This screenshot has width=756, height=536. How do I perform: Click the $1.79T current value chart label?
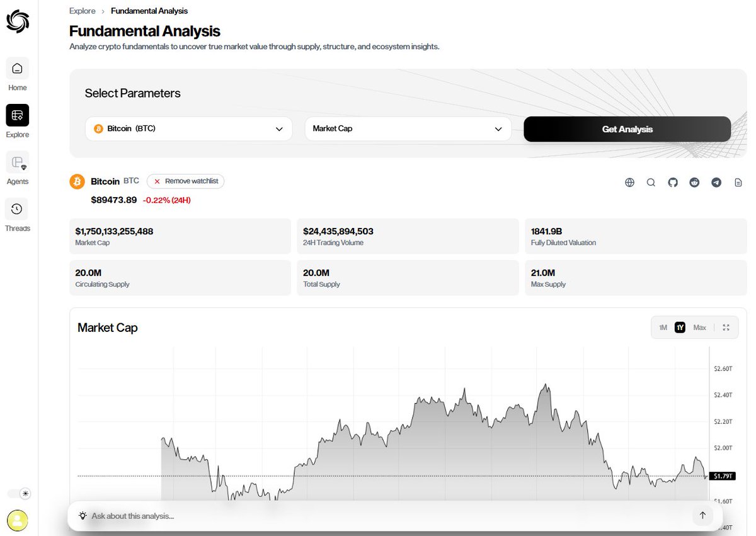pos(722,476)
